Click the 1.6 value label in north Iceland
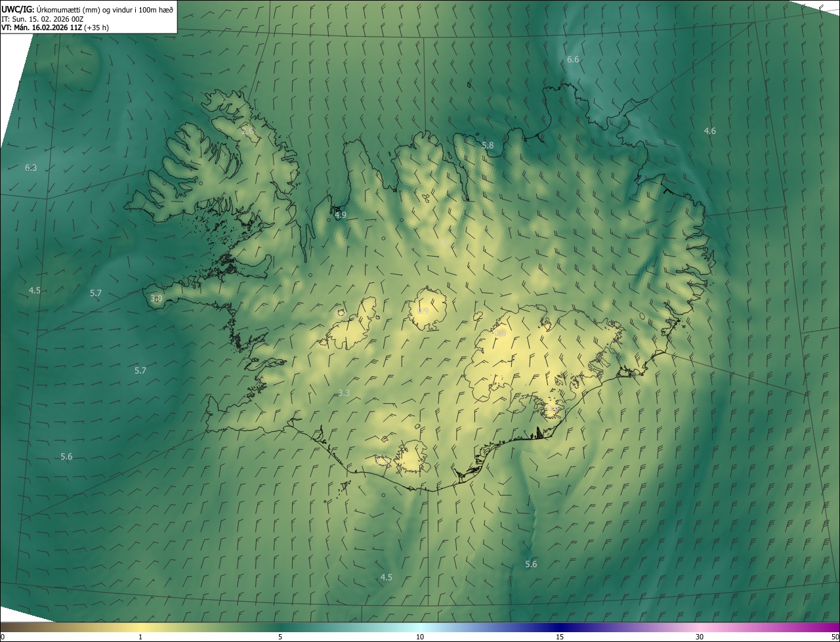The height and width of the screenshot is (642, 840). 444,244
